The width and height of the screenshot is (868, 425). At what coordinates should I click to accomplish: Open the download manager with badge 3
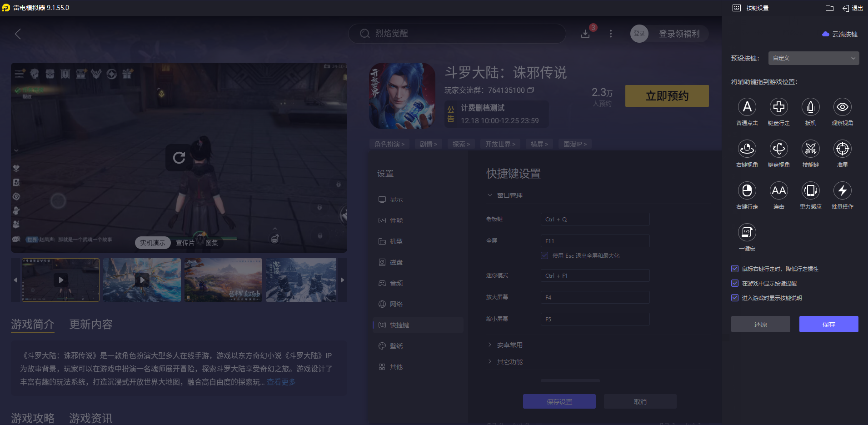pos(586,34)
